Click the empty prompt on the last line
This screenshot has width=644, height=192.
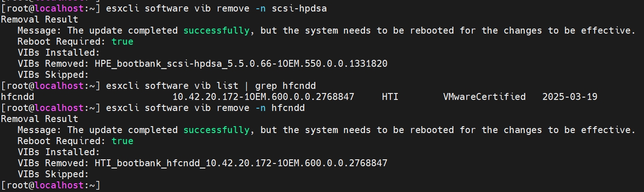click(51, 185)
